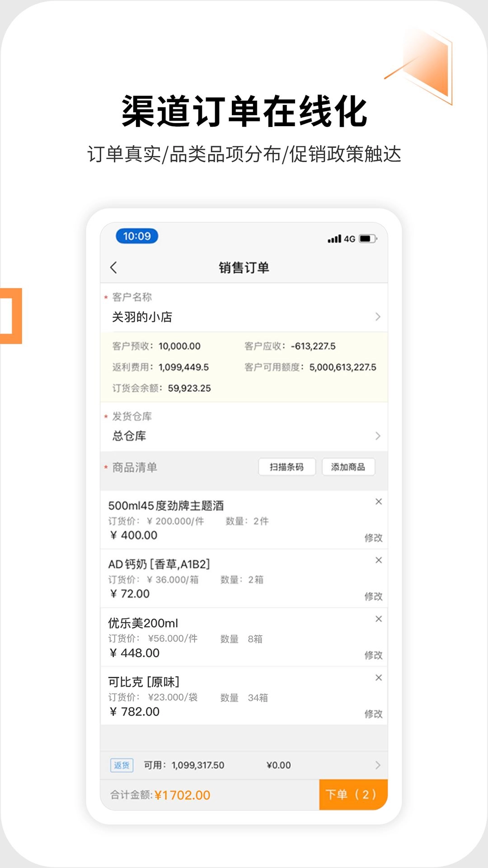Select the warehouse value 总仓库
The width and height of the screenshot is (488, 868).
[129, 436]
